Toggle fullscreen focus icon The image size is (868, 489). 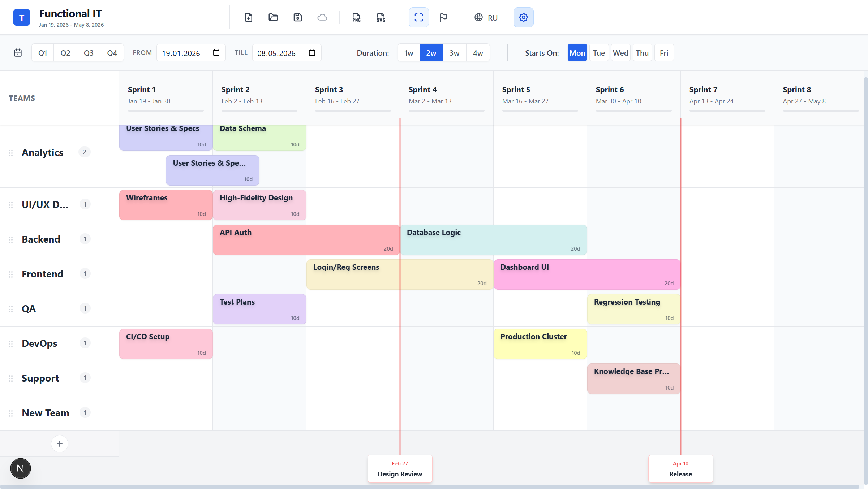tap(419, 17)
